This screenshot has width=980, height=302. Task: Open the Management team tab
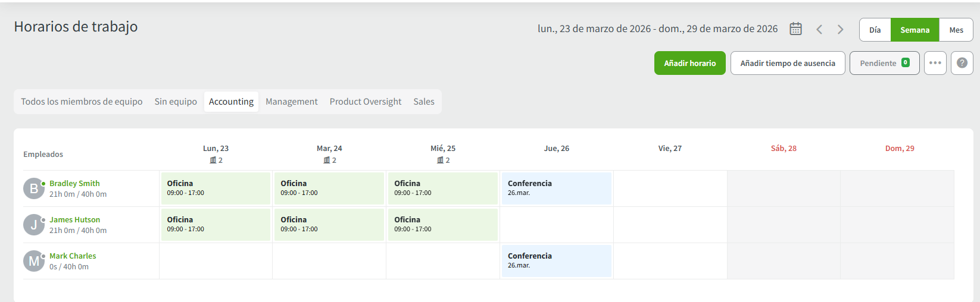(x=291, y=102)
